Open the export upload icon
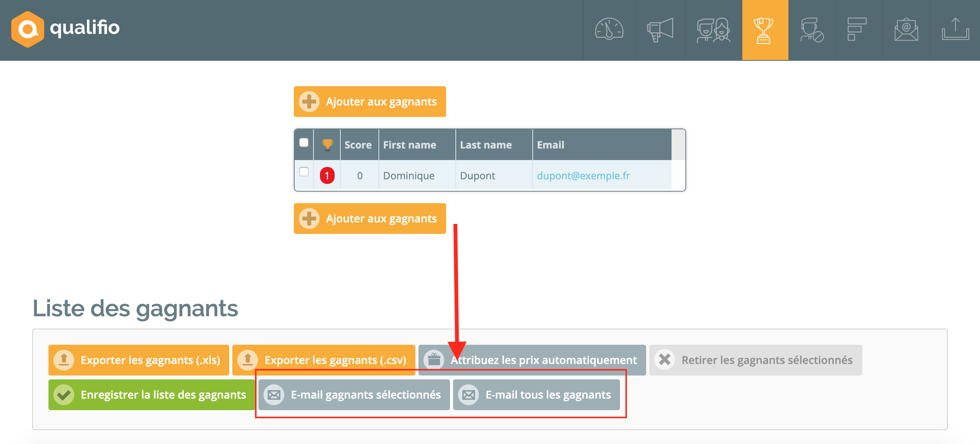This screenshot has height=444, width=980. (955, 29)
